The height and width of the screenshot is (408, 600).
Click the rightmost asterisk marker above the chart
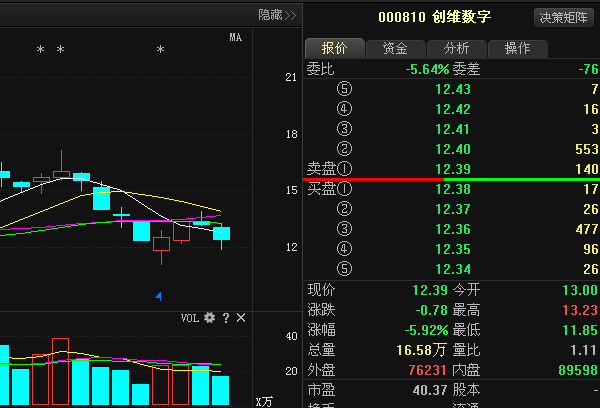tap(161, 49)
